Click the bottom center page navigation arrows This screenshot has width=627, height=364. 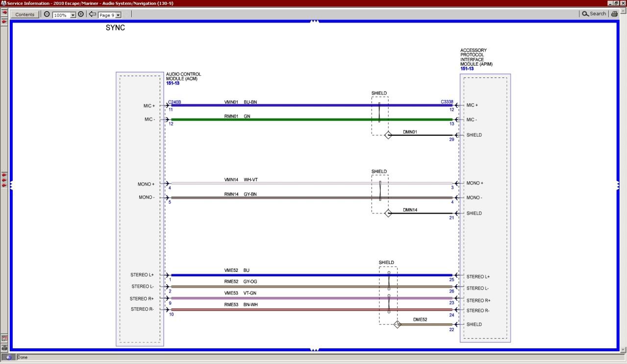[x=314, y=350]
